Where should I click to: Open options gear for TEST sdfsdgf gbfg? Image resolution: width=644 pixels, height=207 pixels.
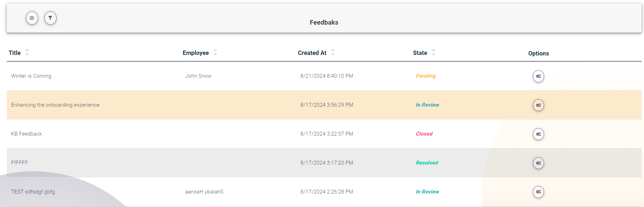[538, 192]
